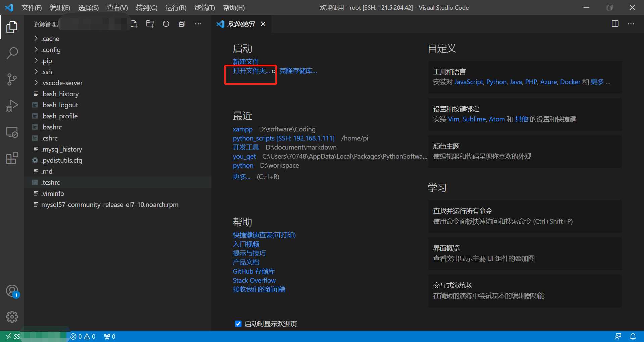Open the 选择(S) menu
The width and height of the screenshot is (644, 342).
tap(89, 7)
